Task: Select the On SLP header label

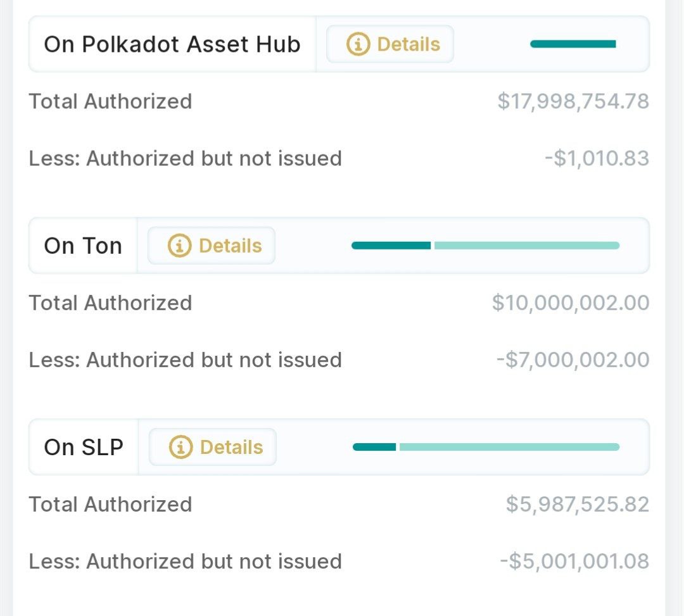Action: click(84, 447)
